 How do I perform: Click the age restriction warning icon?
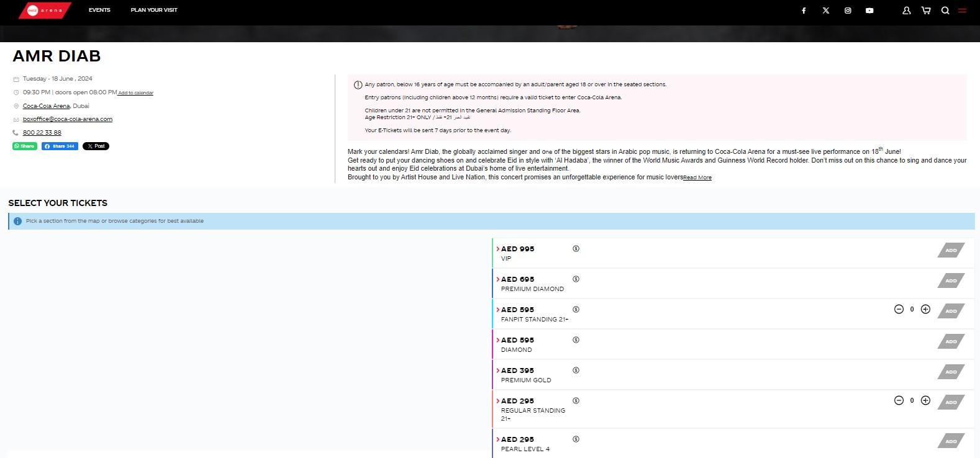point(358,85)
